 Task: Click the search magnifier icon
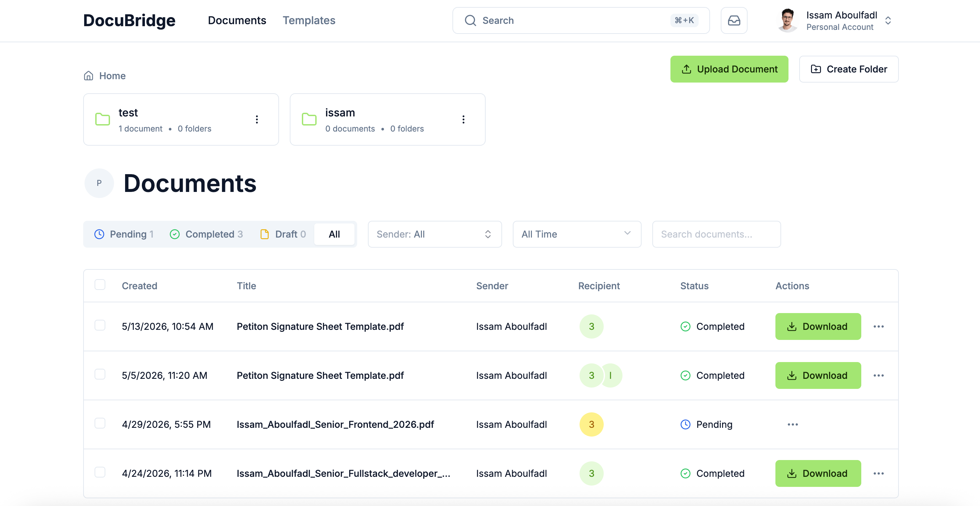point(471,20)
